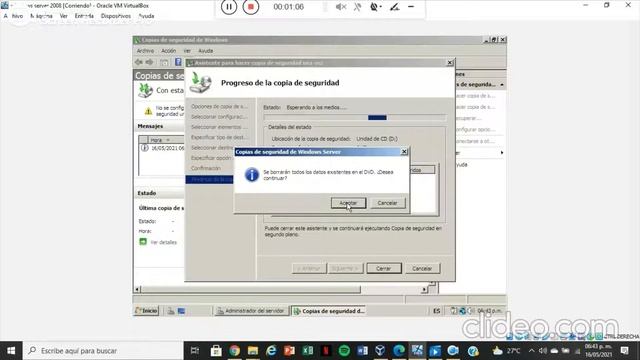Click the horizontal scrollbar left arrow
The height and width of the screenshot is (360, 640).
pyautogui.click(x=138, y=289)
